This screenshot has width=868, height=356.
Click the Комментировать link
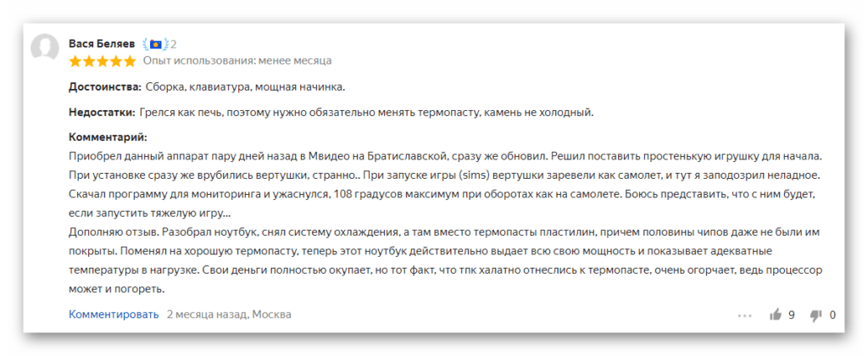pyautogui.click(x=114, y=314)
